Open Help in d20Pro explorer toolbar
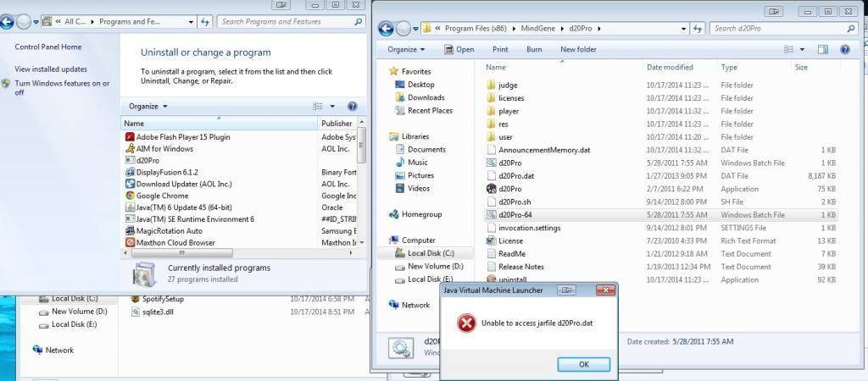Screen dimensions: 868x381 point(845,49)
